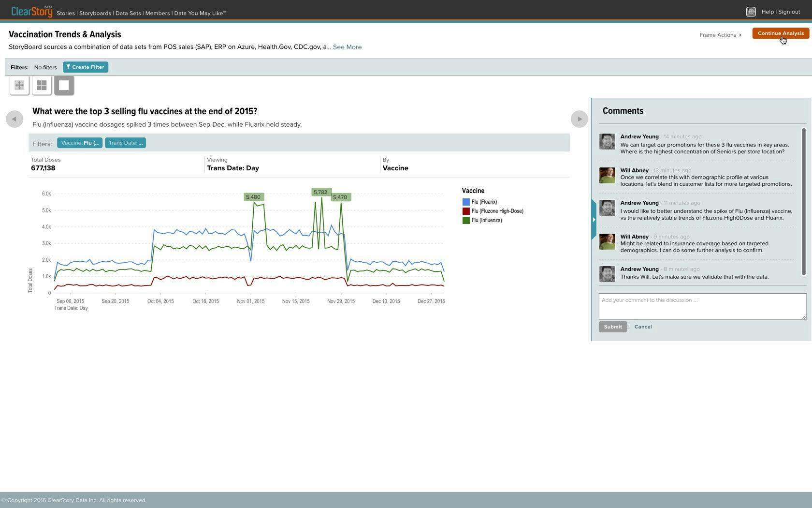This screenshot has height=508, width=812.
Task: Click the Create Filter button
Action: (85, 67)
